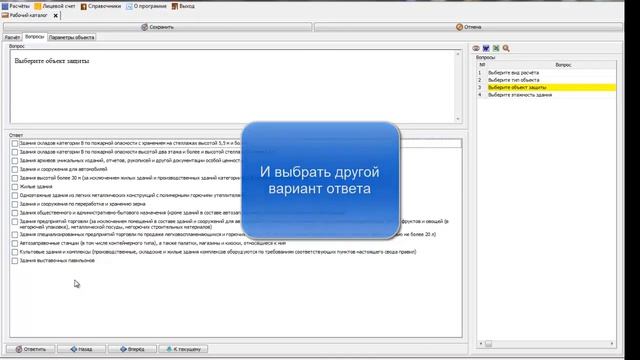The image size is (640, 360).
Task: Click the question text box scroll-up arrow
Action: 458,54
